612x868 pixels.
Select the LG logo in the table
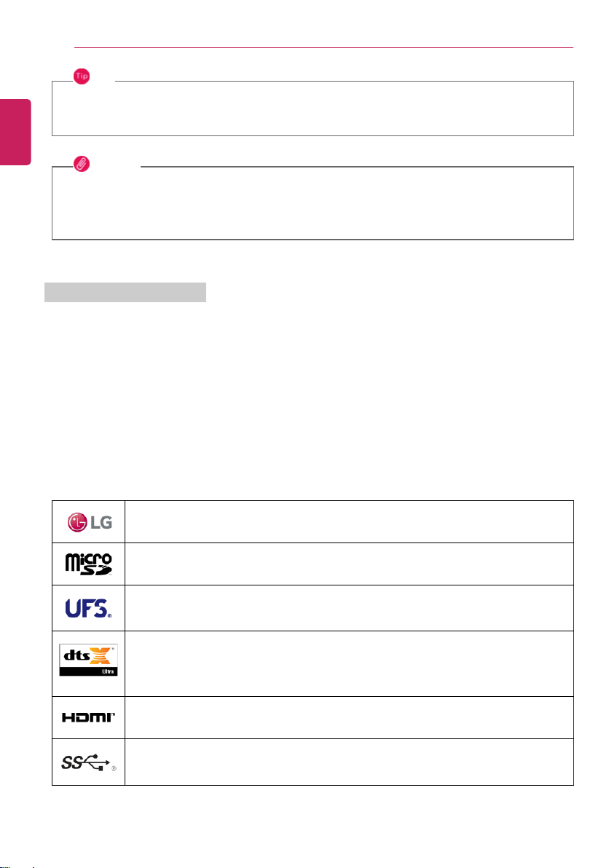[90, 522]
